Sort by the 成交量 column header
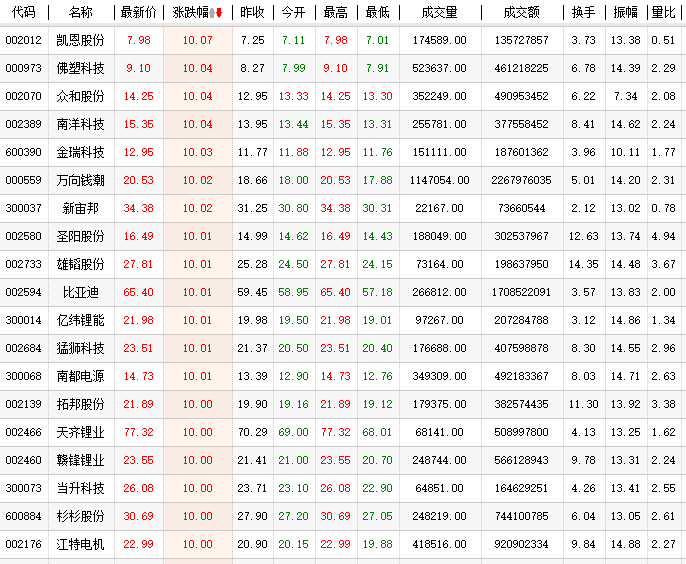Screen dimensions: 686x564 tap(439, 13)
